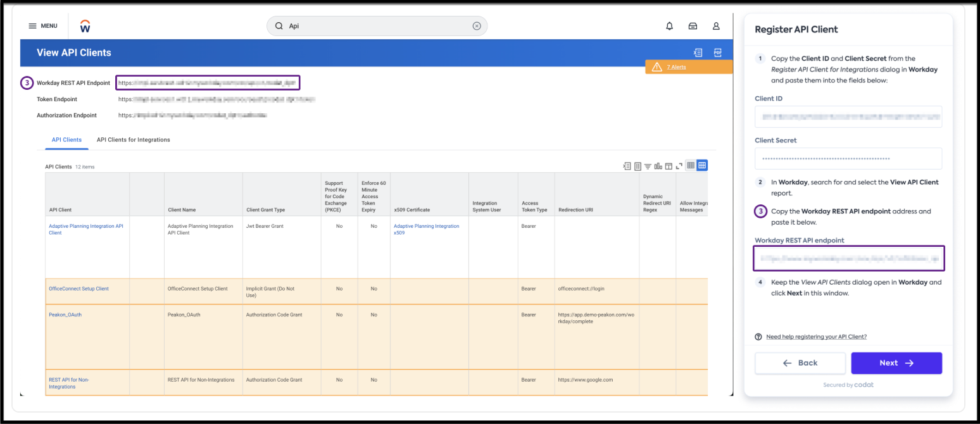Click the Secured by codat footer

click(x=848, y=385)
